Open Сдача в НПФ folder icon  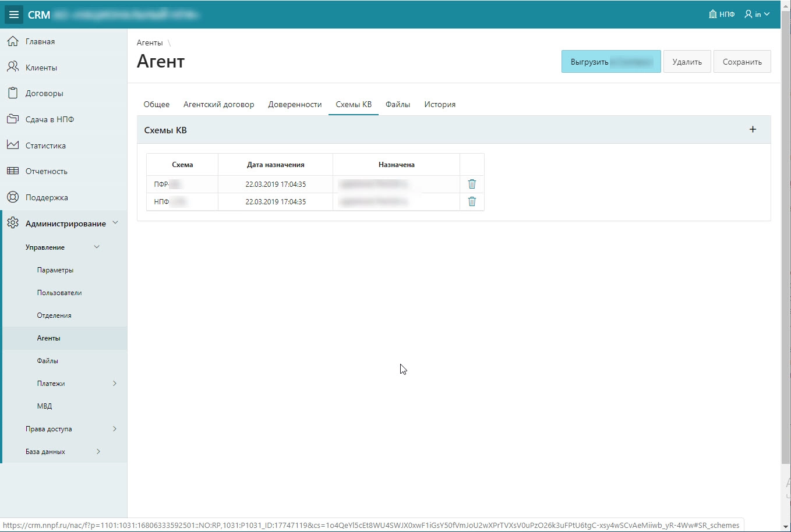[x=13, y=119]
